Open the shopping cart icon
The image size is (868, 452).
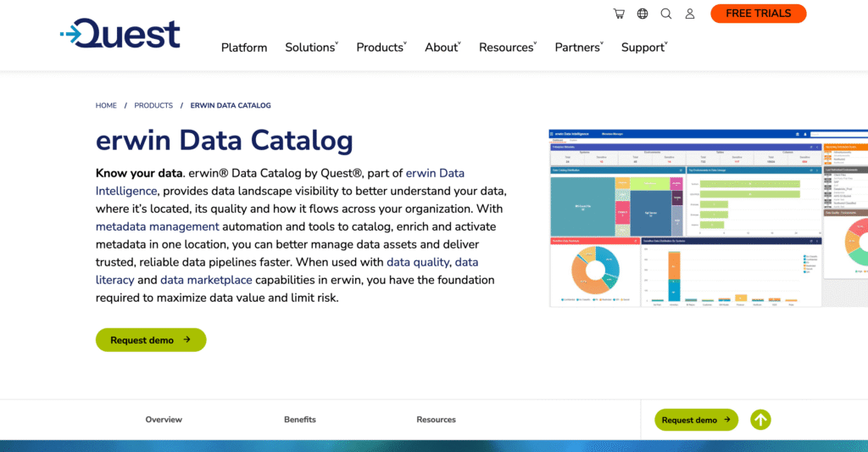[x=619, y=14]
